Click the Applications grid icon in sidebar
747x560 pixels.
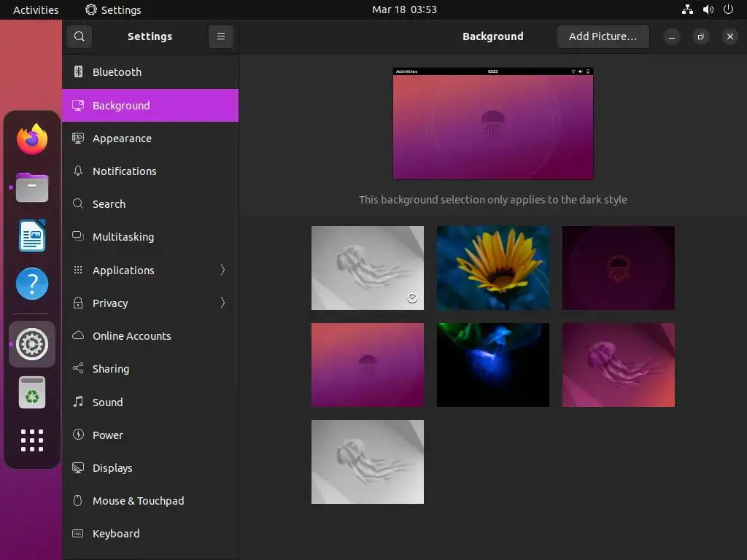(78, 270)
